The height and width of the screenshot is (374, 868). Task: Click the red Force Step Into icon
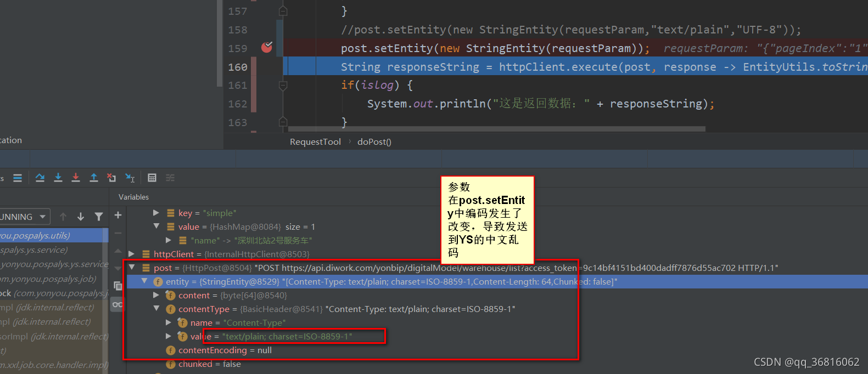(76, 178)
